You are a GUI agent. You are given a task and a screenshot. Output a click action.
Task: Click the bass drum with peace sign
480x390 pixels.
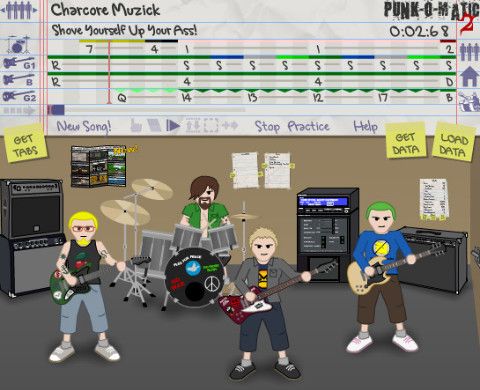194,278
